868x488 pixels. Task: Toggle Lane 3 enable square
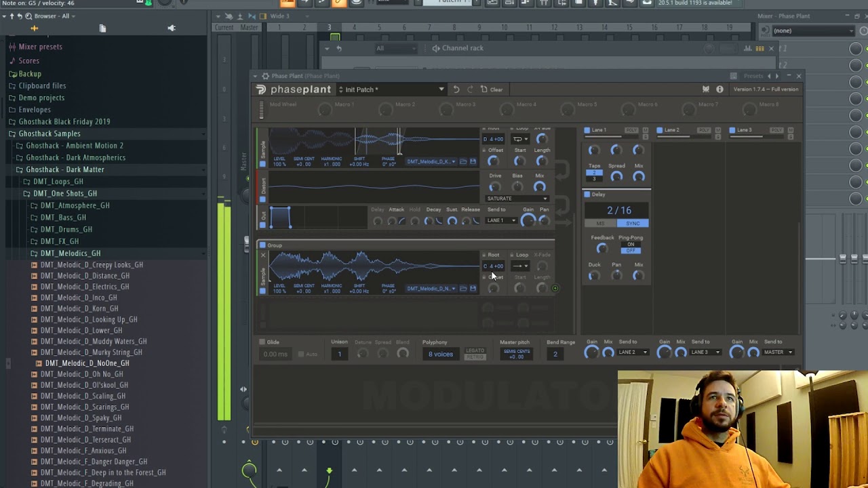(x=732, y=130)
